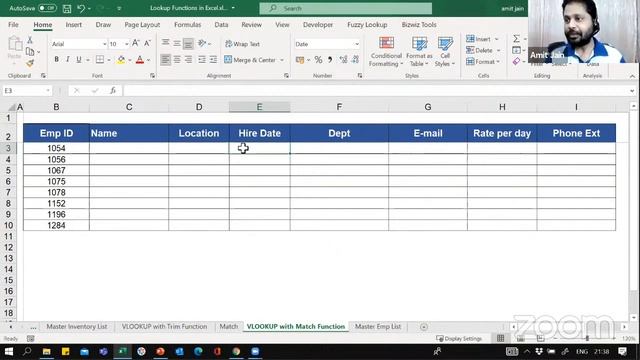The height and width of the screenshot is (360, 640).
Task: Add a new sheet with plus icon
Action: [424, 327]
